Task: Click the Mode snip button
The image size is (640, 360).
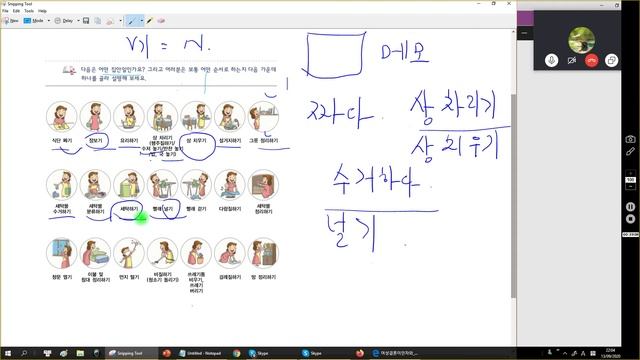Action: pyautogui.click(x=34, y=20)
